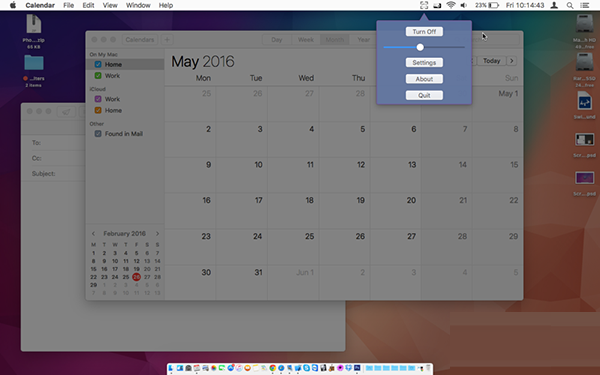The height and width of the screenshot is (375, 600).
Task: Open the Wi-Fi status menu
Action: pos(451,5)
